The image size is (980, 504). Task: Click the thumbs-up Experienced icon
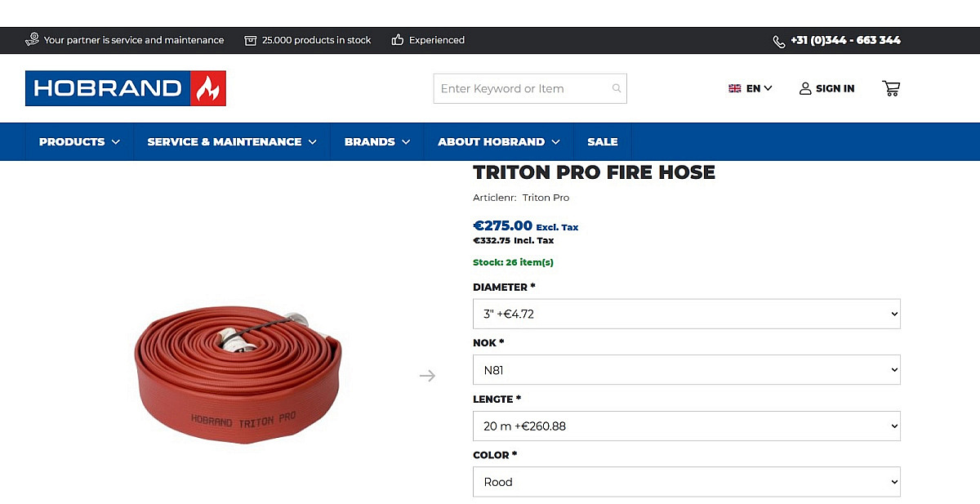(x=398, y=40)
